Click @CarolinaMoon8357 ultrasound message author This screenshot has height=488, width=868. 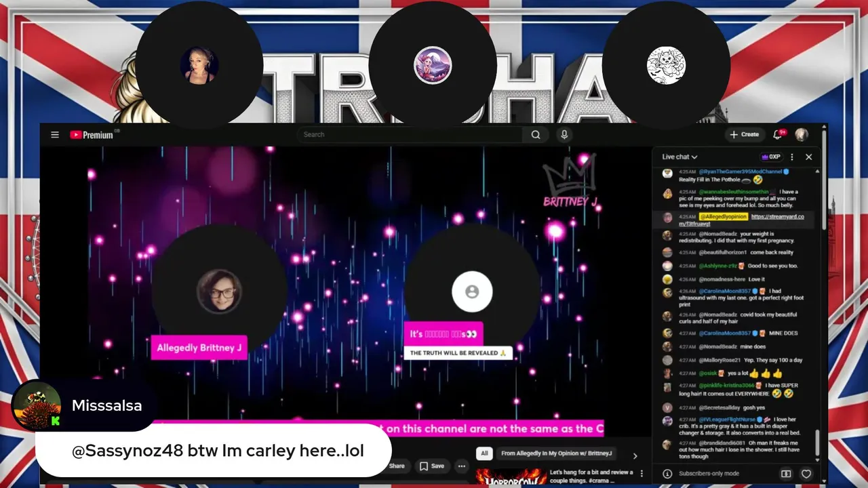[725, 291]
